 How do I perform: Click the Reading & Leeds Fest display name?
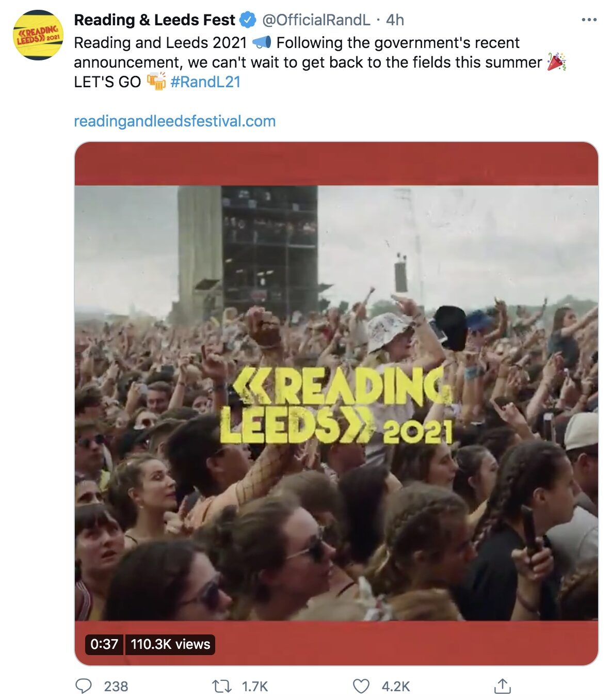(x=154, y=20)
